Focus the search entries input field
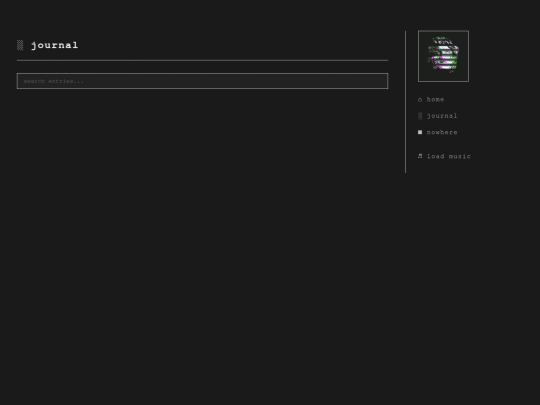This screenshot has height=405, width=540. pos(202,81)
